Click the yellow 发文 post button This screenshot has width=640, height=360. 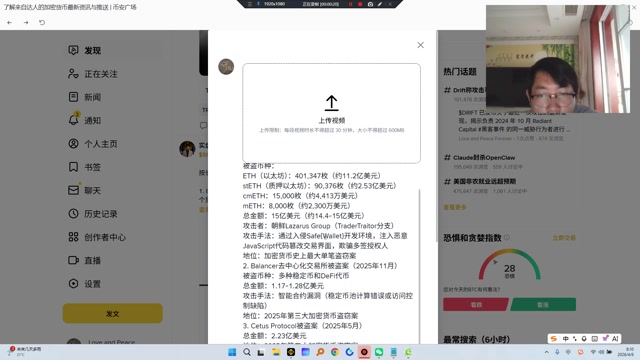coord(113,313)
